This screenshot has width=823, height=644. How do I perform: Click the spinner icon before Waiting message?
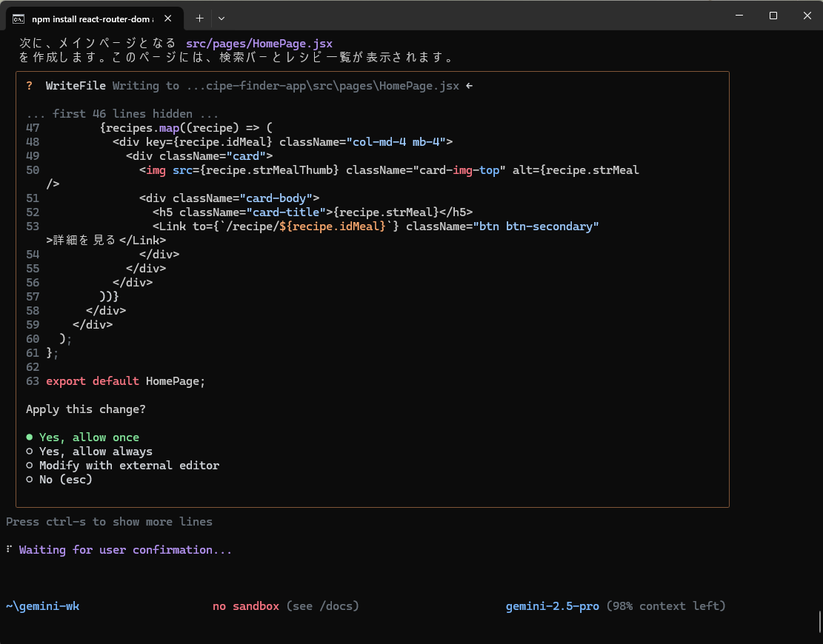pos(9,550)
